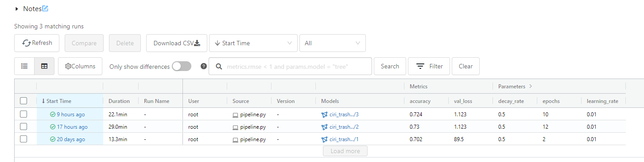Open model ciri_trash.../3 link

[x=344, y=115]
